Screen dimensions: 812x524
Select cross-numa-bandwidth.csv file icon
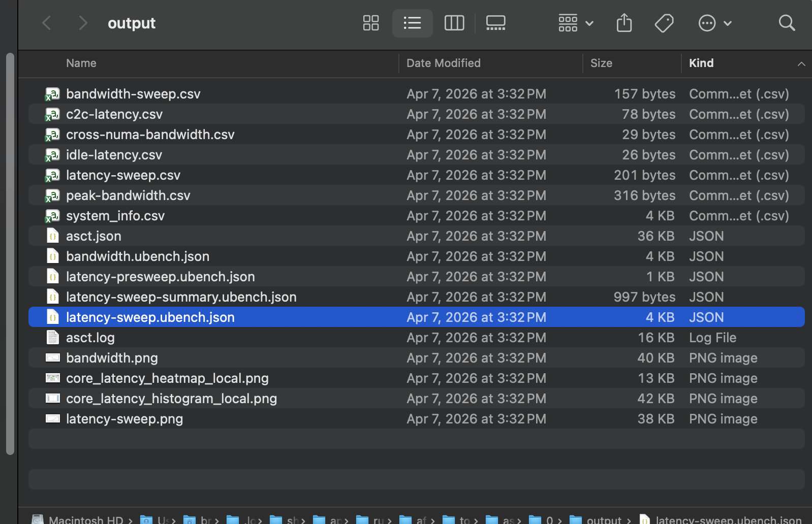[x=52, y=135]
